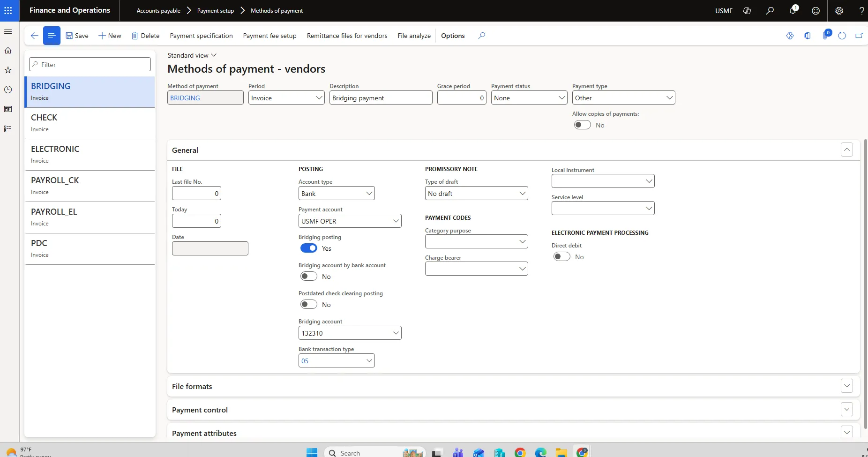This screenshot has height=457, width=868.
Task: Click the Save button
Action: pyautogui.click(x=77, y=36)
